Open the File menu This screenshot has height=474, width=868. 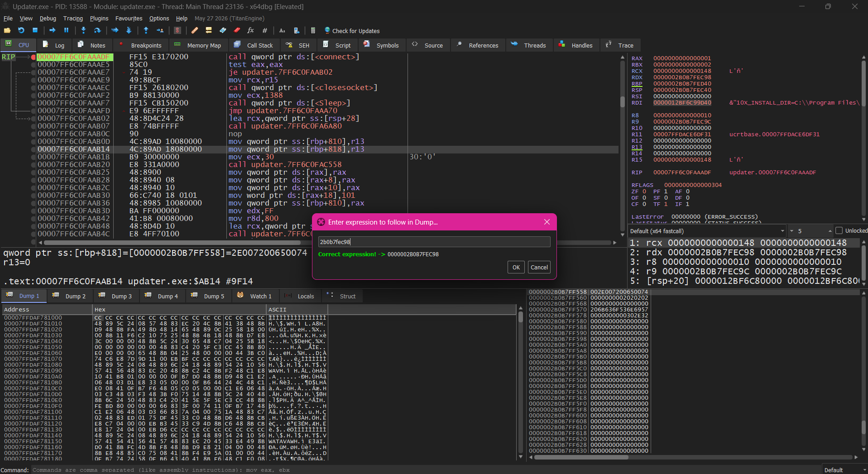[8, 19]
